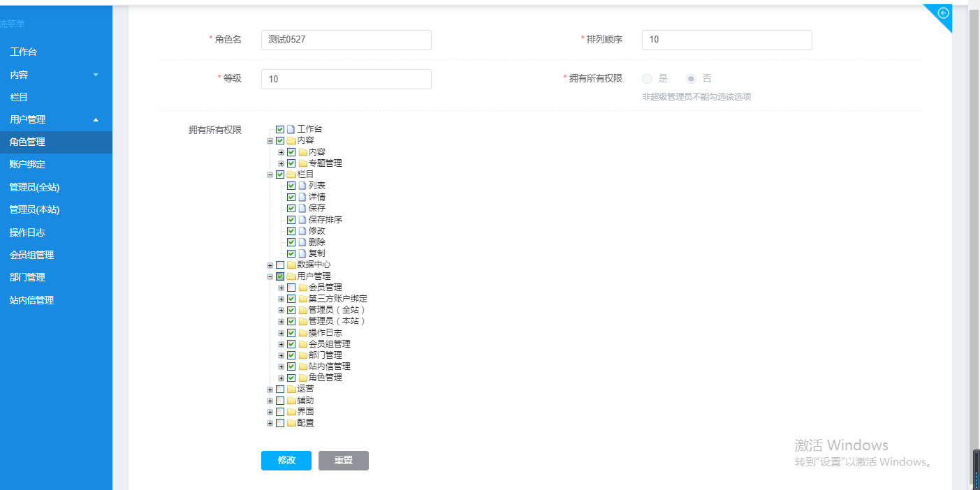Uncheck the 列表 permission checkbox
Image resolution: width=980 pixels, height=490 pixels.
291,186
